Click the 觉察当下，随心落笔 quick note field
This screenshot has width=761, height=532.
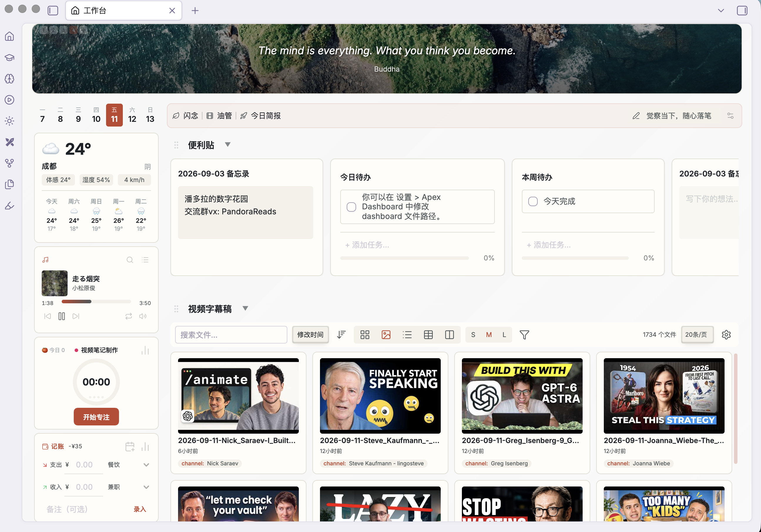coord(678,116)
